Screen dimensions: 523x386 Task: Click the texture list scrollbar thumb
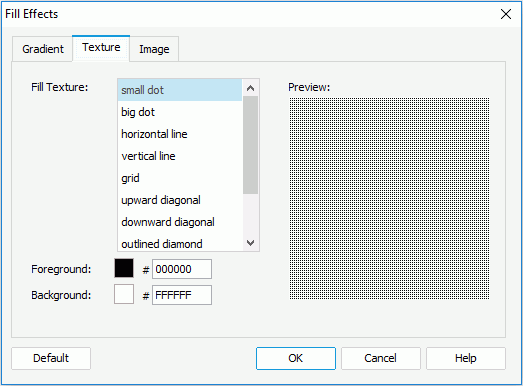pos(250,145)
